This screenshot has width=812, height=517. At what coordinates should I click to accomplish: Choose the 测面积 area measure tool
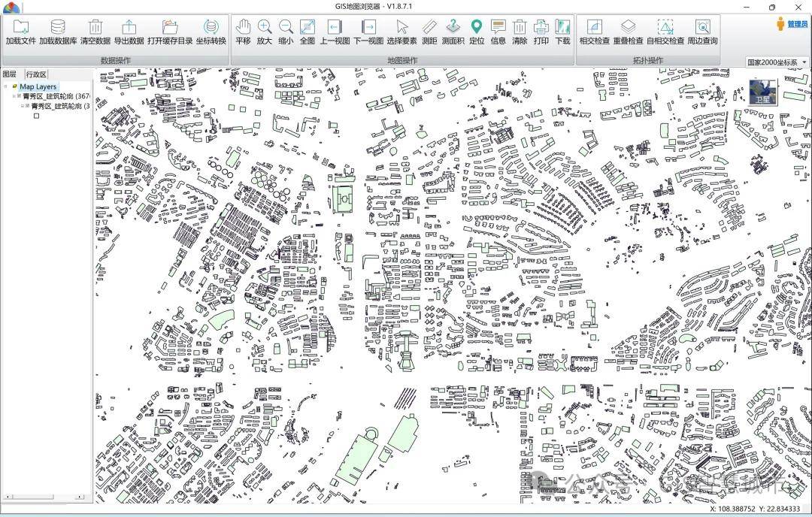click(x=453, y=32)
